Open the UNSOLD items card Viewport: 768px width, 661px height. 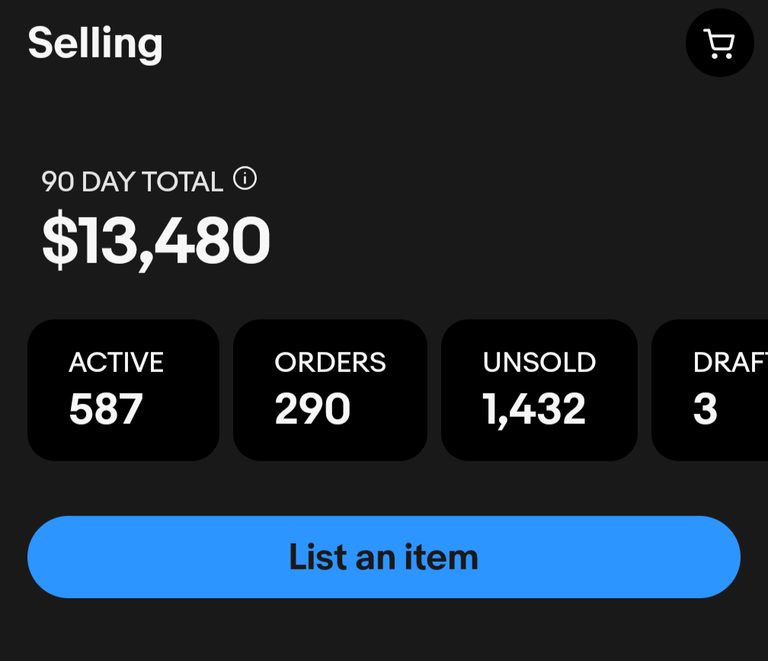[x=539, y=390]
